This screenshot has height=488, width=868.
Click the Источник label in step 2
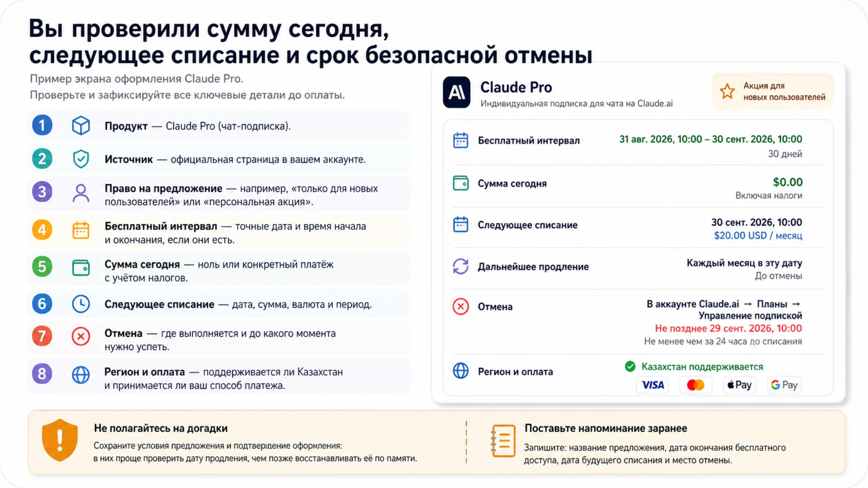pyautogui.click(x=128, y=160)
